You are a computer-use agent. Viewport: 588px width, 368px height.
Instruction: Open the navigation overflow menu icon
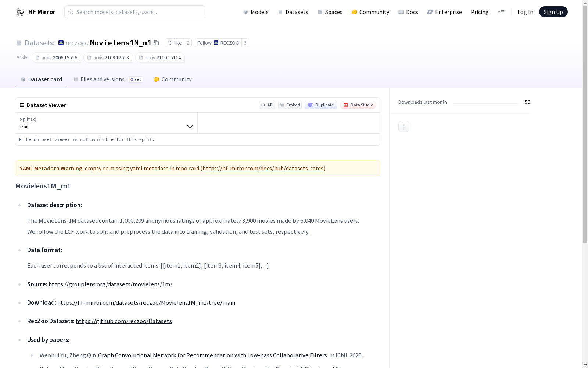click(x=501, y=12)
